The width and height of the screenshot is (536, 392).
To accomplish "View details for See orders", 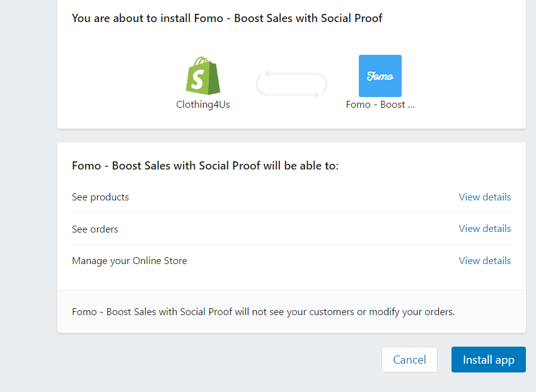I will click(x=485, y=229).
